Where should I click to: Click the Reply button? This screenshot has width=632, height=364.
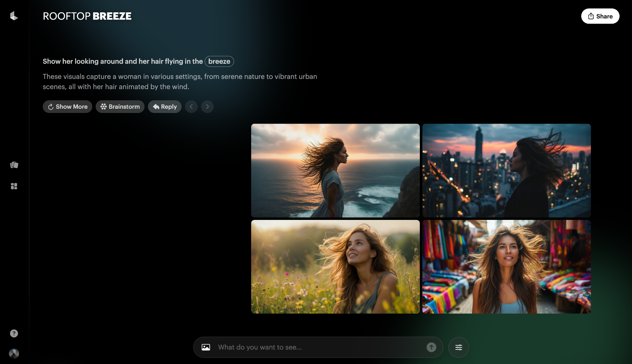[165, 107]
